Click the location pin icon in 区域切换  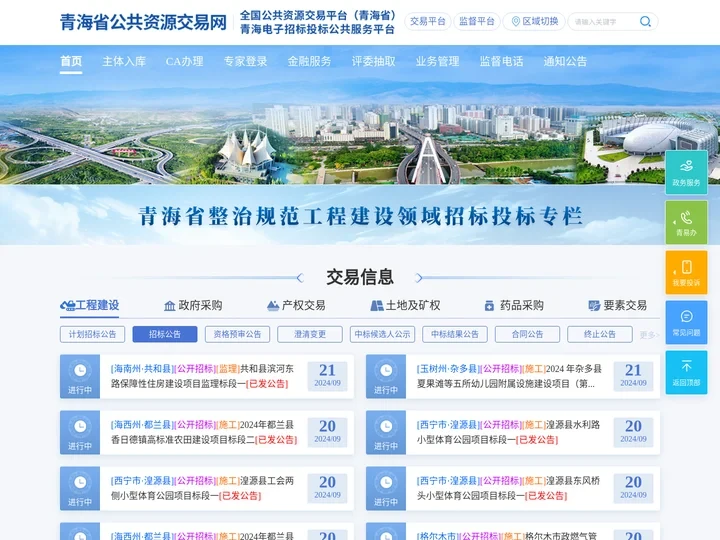[516, 21]
